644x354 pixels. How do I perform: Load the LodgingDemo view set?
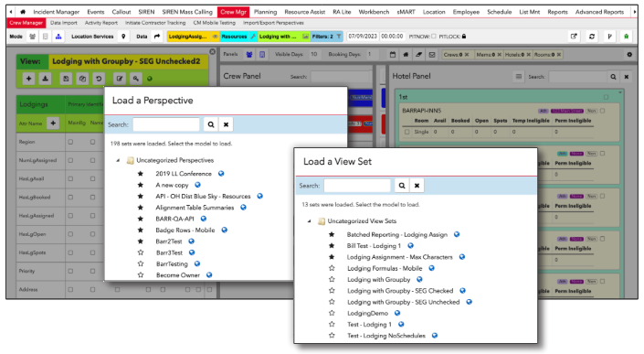click(367, 314)
